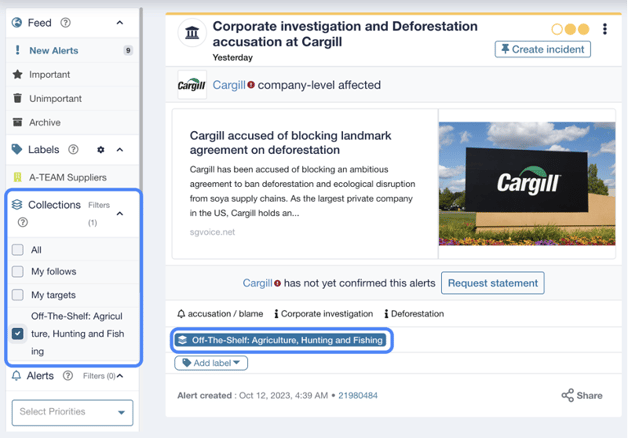
Task: Collapse the Collections section chevron
Action: (x=120, y=214)
